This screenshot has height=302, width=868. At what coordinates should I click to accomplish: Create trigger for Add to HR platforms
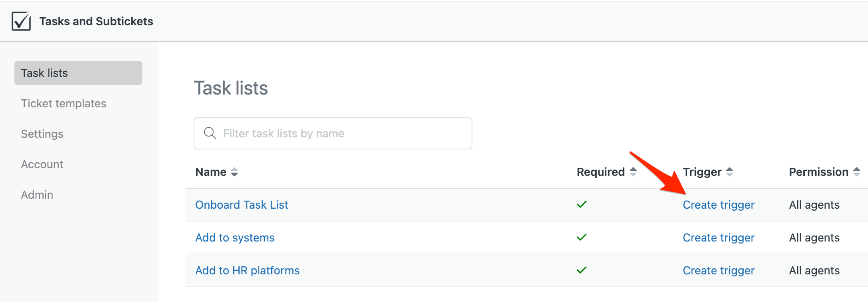click(718, 270)
